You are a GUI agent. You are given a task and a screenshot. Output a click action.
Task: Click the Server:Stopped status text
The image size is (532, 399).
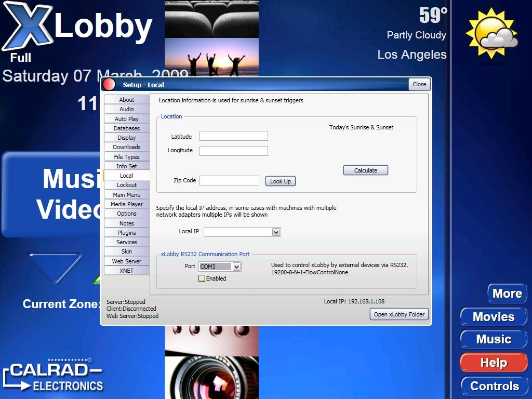126,302
